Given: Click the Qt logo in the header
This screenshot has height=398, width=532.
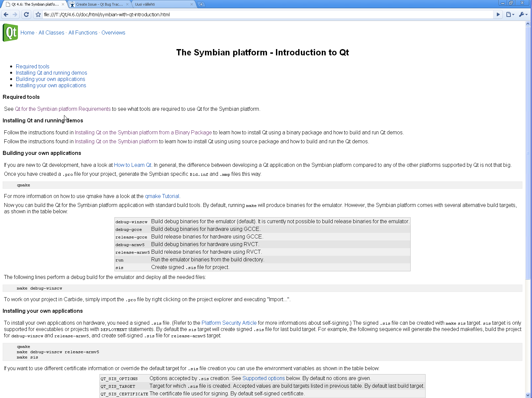Looking at the screenshot, I should tap(10, 33).
